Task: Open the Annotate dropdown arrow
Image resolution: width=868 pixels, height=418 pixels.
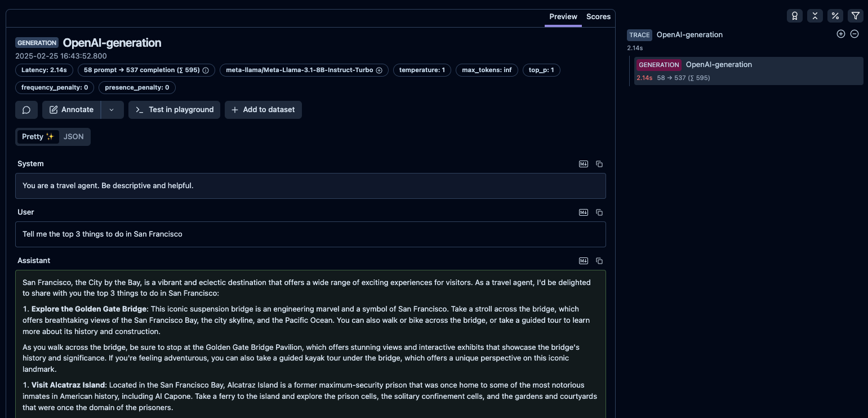Action: (112, 110)
